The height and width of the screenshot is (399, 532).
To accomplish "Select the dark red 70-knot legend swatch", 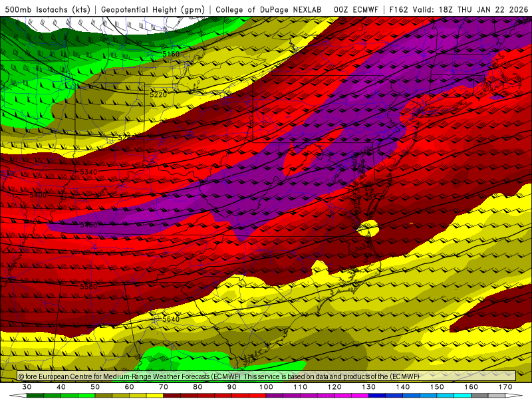I will (172, 396).
